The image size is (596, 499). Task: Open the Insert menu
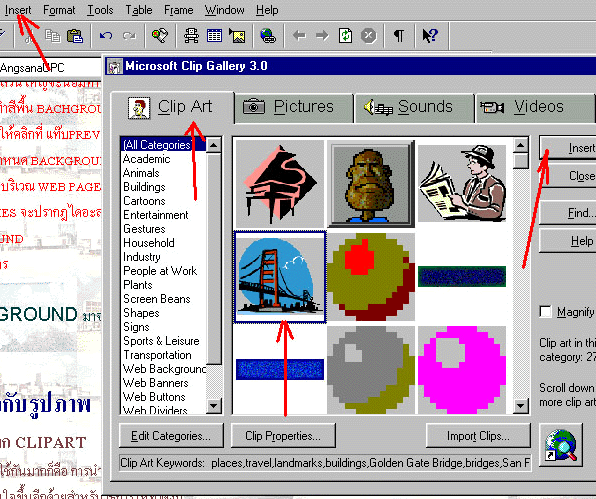pos(18,10)
